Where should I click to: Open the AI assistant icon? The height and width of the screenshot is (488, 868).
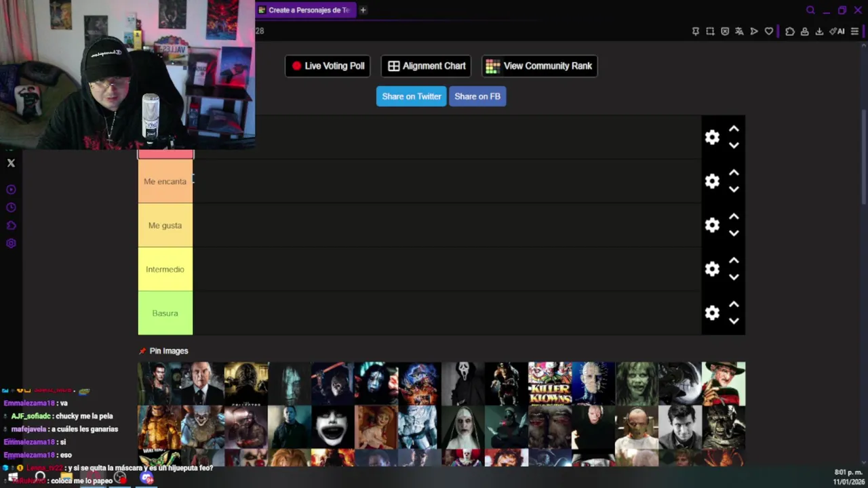coord(837,31)
